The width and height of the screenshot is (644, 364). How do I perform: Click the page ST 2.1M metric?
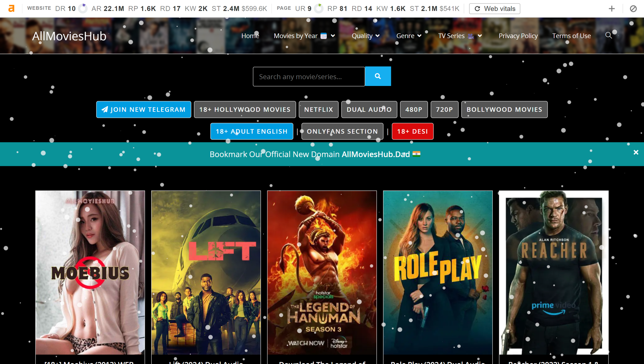tap(424, 9)
